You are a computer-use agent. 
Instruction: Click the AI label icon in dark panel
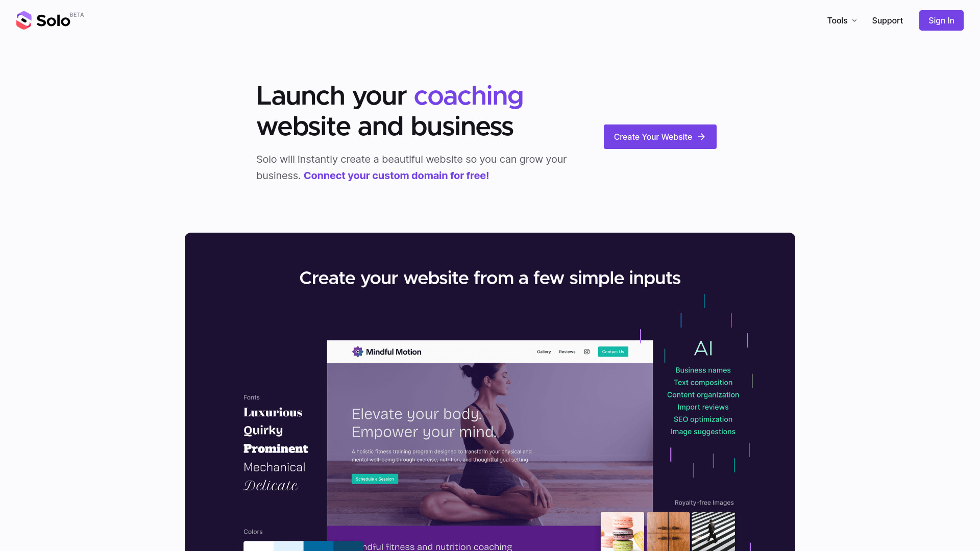tap(703, 348)
